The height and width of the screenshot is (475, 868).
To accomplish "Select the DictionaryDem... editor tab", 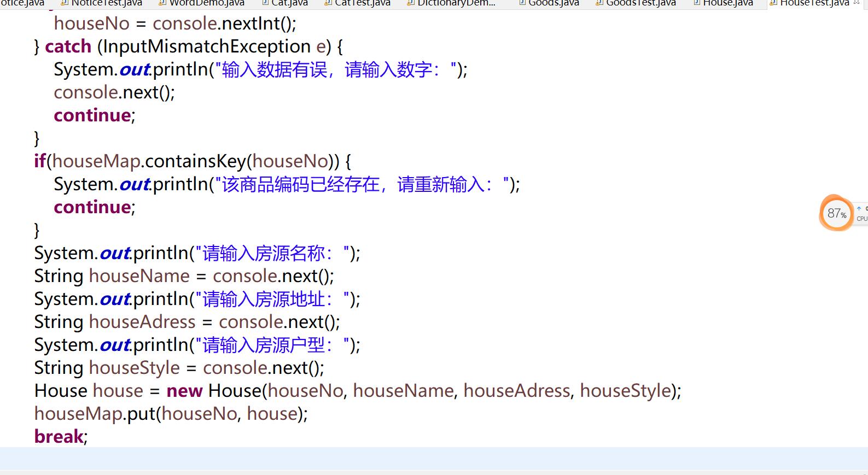I will tap(451, 3).
